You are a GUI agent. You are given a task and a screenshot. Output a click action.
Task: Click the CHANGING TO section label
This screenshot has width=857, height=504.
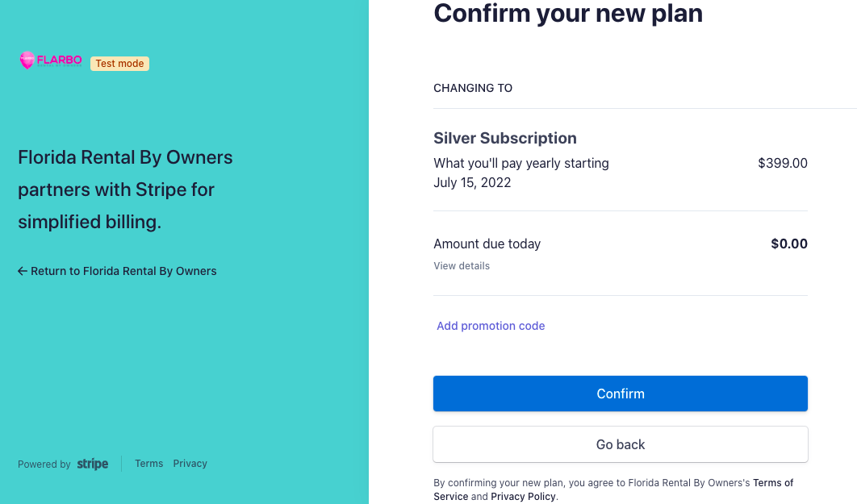[x=473, y=88]
